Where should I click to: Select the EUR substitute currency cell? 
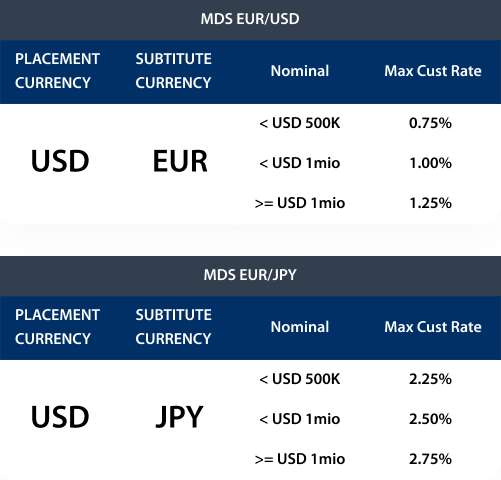180,161
